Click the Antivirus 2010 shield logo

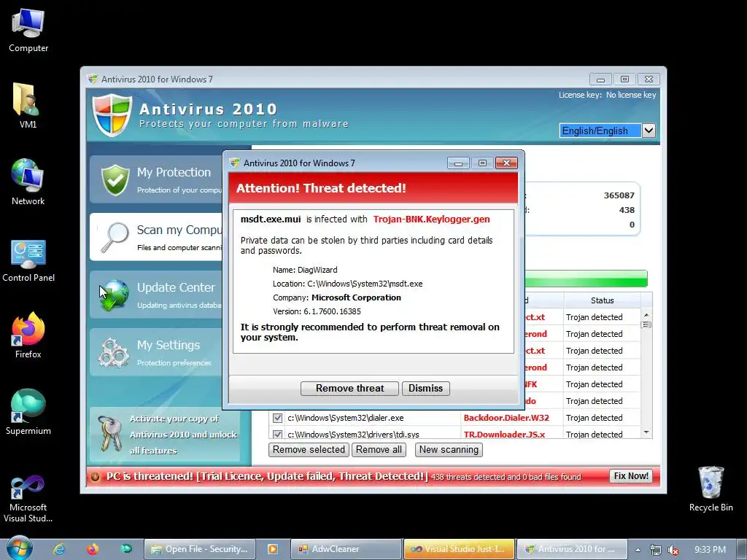(112, 114)
